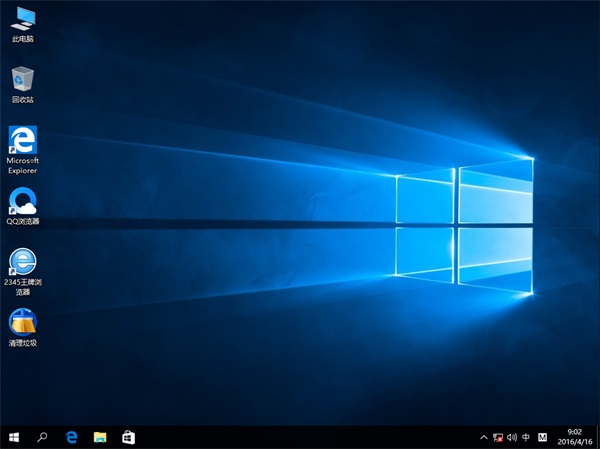Select the 回收站 Recycle Bin icon
The width and height of the screenshot is (600, 449).
[22, 79]
